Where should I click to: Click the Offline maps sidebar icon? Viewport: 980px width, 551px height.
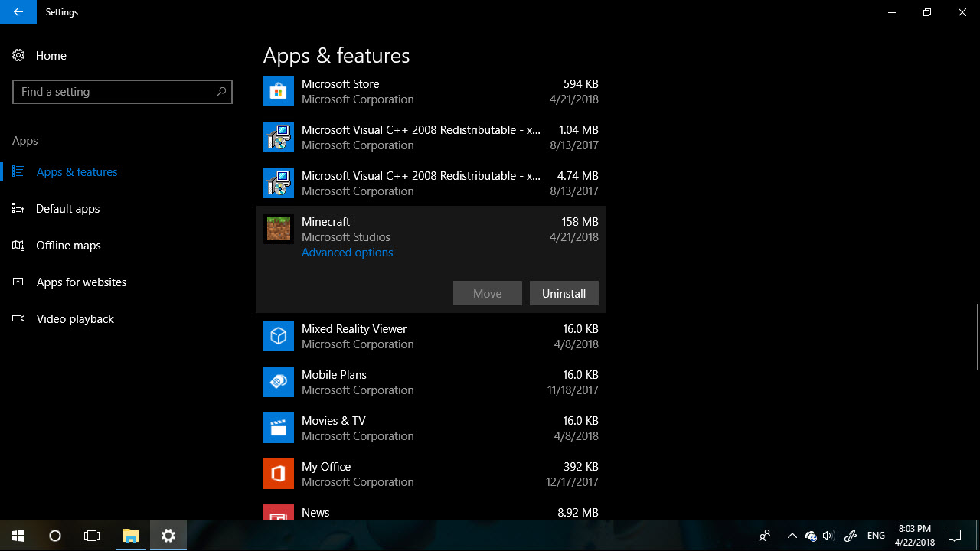click(19, 246)
